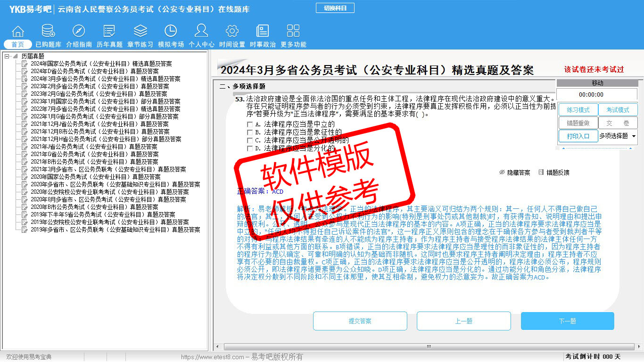Open 章节练习 chapter practice icon
This screenshot has width=644, height=362.
tap(140, 32)
